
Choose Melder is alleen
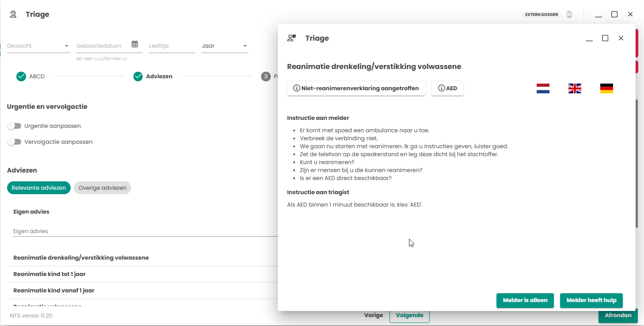coord(525,300)
